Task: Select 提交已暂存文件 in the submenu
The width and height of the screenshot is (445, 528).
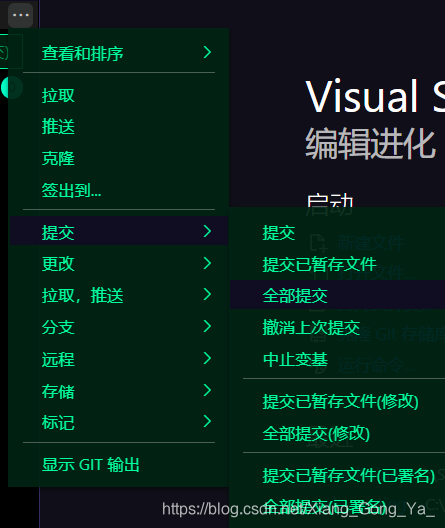Action: pyautogui.click(x=337, y=264)
